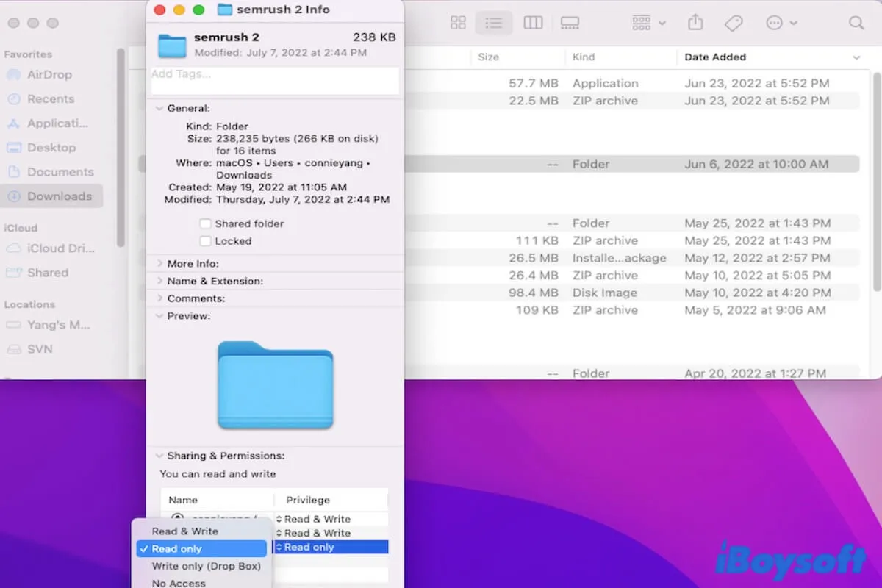Image resolution: width=882 pixels, height=588 pixels.
Task: Open the More actions ellipsis menu
Action: (x=781, y=23)
